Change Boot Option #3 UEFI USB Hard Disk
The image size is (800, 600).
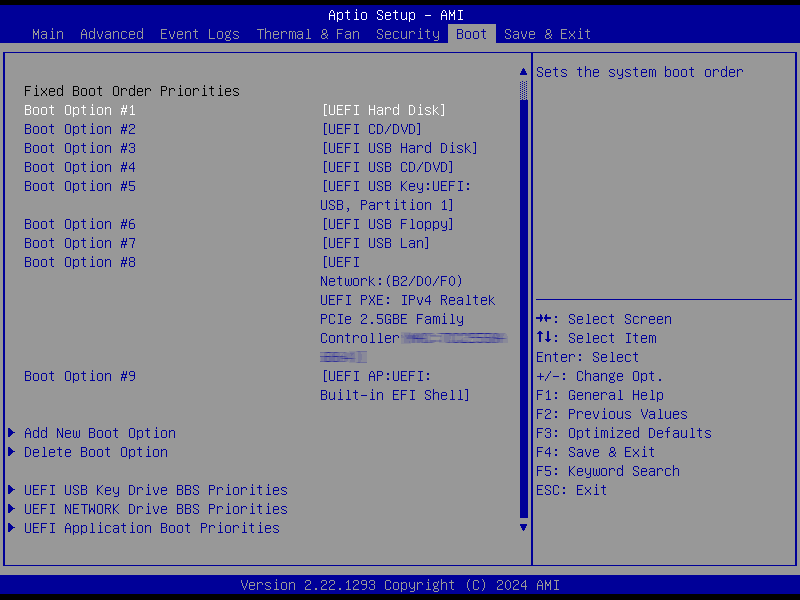pyautogui.click(x=399, y=148)
